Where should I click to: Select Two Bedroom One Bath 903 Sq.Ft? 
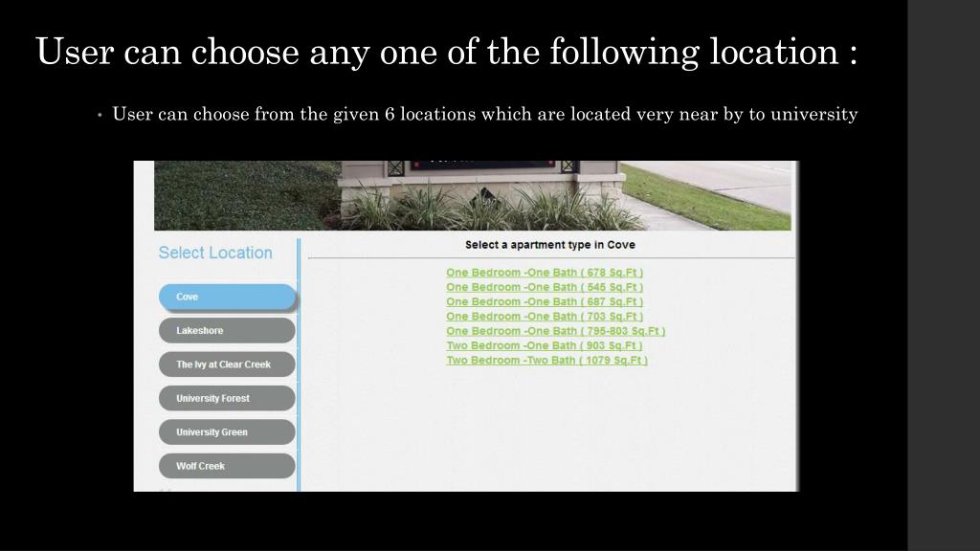[x=545, y=345]
